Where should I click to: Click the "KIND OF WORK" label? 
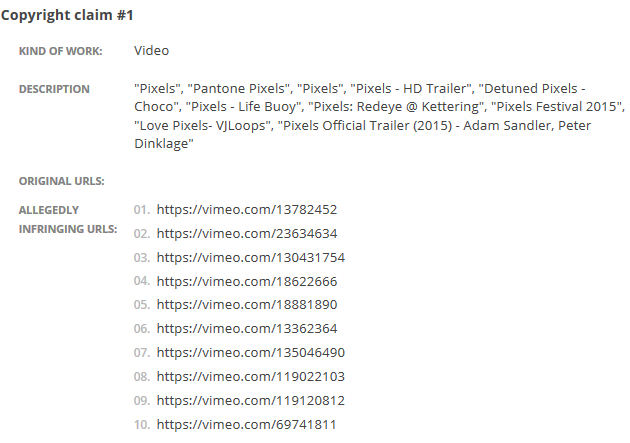(x=60, y=51)
